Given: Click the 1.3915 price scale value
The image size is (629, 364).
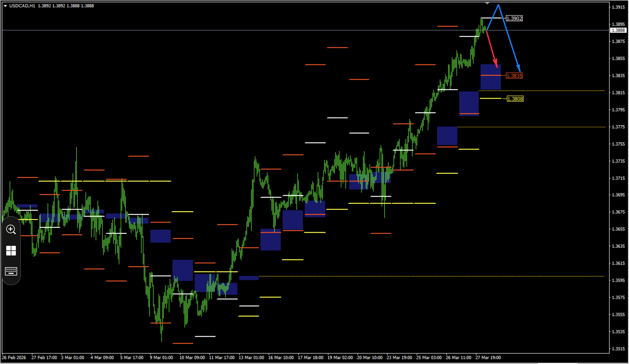Looking at the screenshot, I should [x=618, y=7].
